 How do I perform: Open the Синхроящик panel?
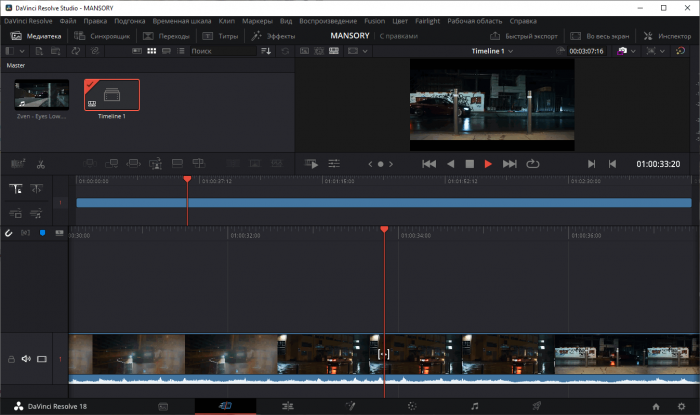tap(102, 36)
